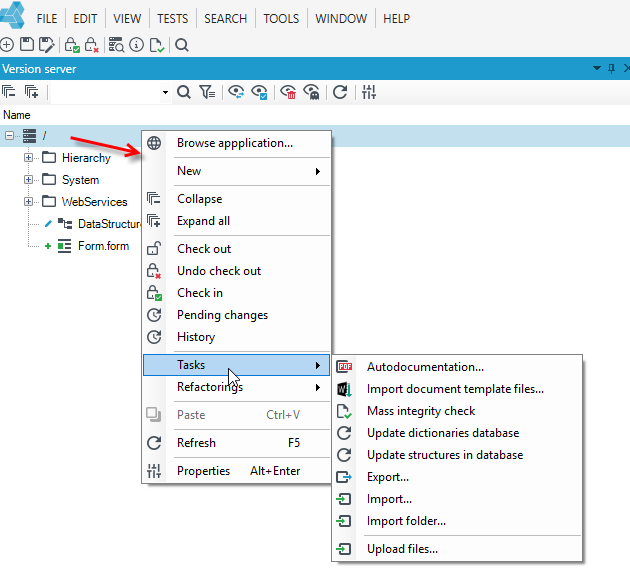Select Import folder... in Tasks submenu
Viewport: 630px width, 575px height.
pos(457,521)
